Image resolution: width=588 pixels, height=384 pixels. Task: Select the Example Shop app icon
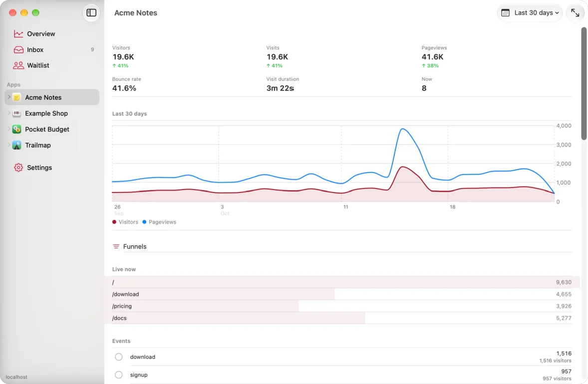[16, 113]
